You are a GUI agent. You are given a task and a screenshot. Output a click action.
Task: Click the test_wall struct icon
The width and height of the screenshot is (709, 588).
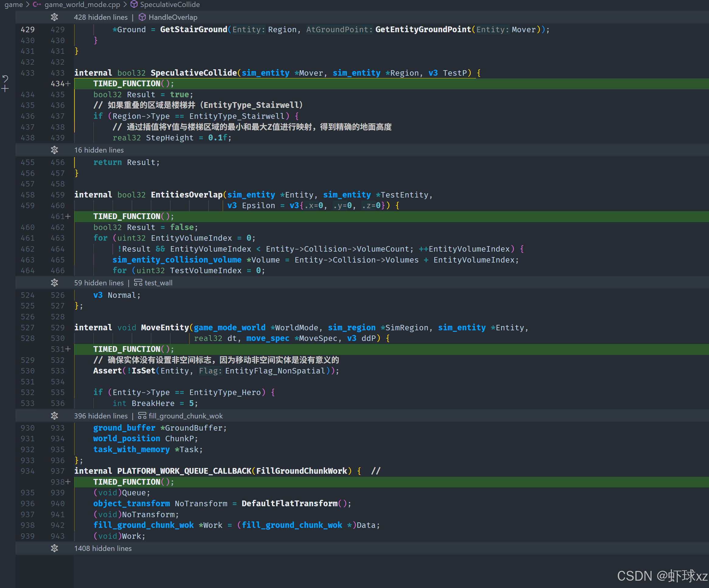click(138, 283)
